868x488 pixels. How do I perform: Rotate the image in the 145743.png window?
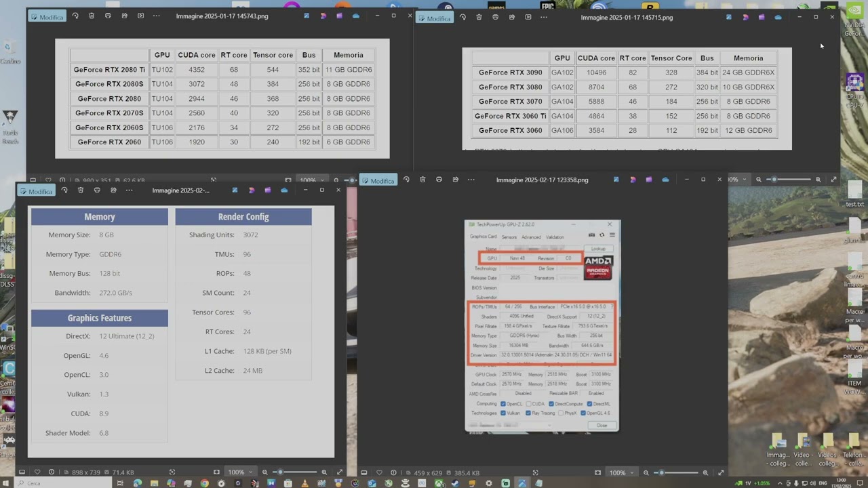point(75,16)
